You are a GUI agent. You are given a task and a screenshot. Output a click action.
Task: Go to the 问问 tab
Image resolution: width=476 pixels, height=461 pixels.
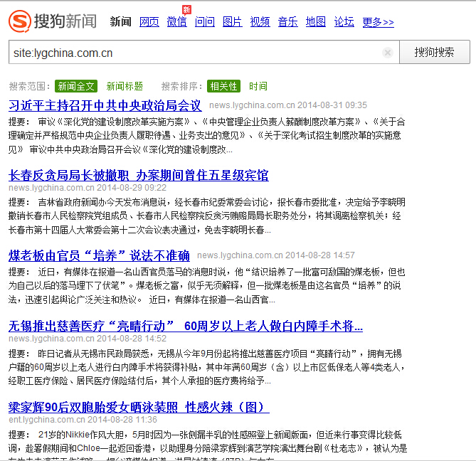click(x=205, y=22)
